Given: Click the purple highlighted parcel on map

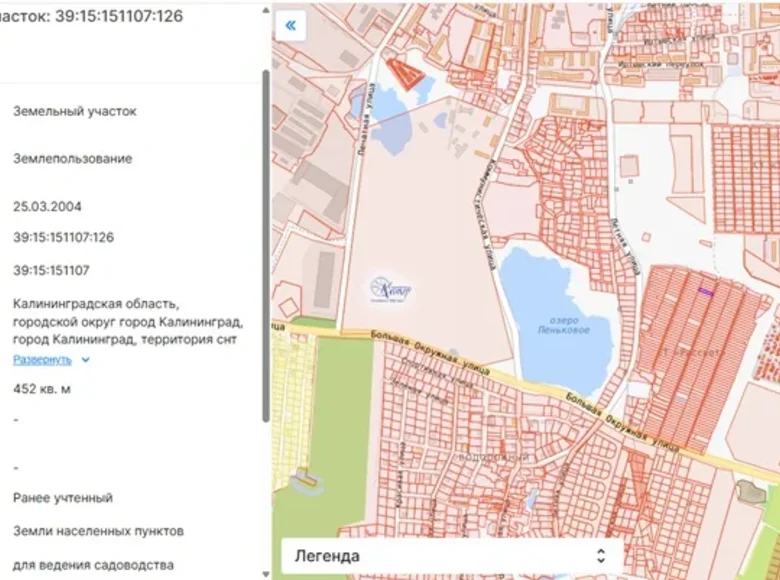Looking at the screenshot, I should click(706, 291).
